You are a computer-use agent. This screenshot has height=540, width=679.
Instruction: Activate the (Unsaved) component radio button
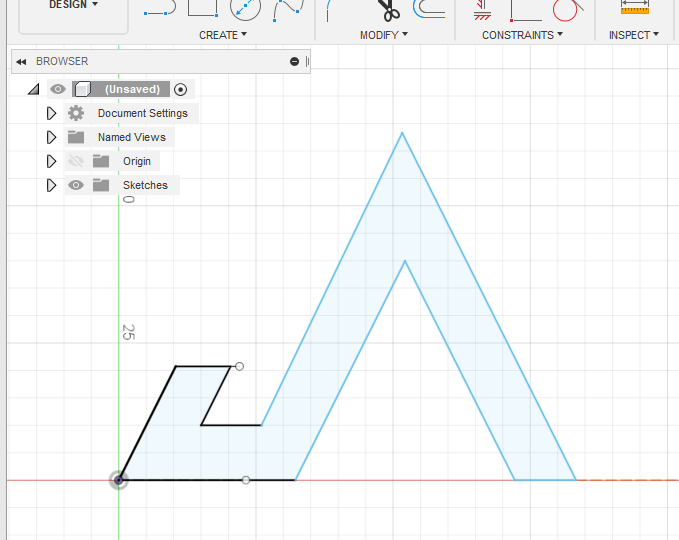click(x=181, y=90)
